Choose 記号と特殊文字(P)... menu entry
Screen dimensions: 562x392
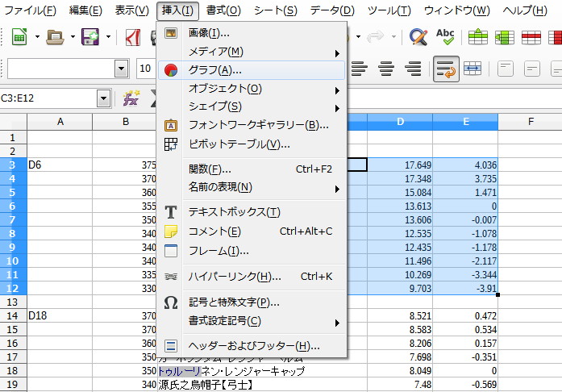(x=252, y=302)
